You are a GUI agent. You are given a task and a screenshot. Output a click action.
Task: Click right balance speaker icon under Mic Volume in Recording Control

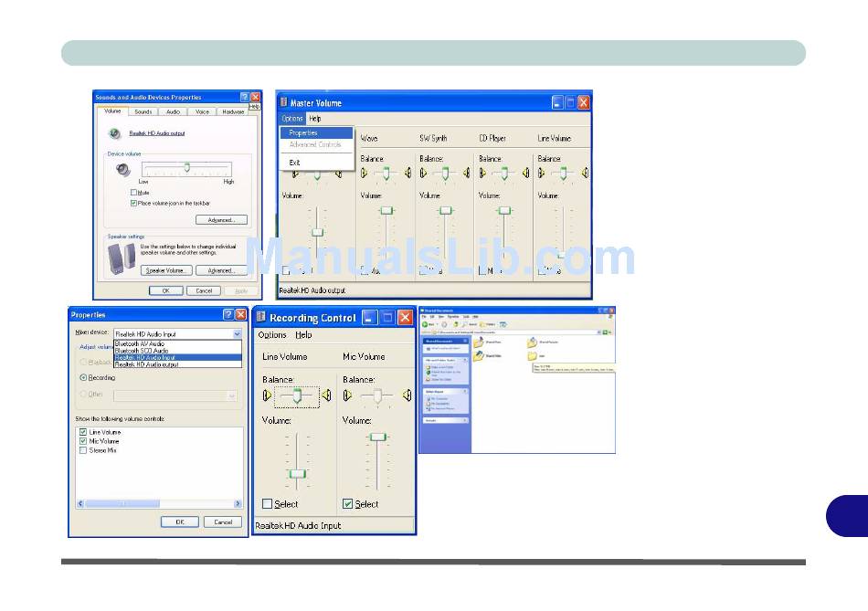406,395
